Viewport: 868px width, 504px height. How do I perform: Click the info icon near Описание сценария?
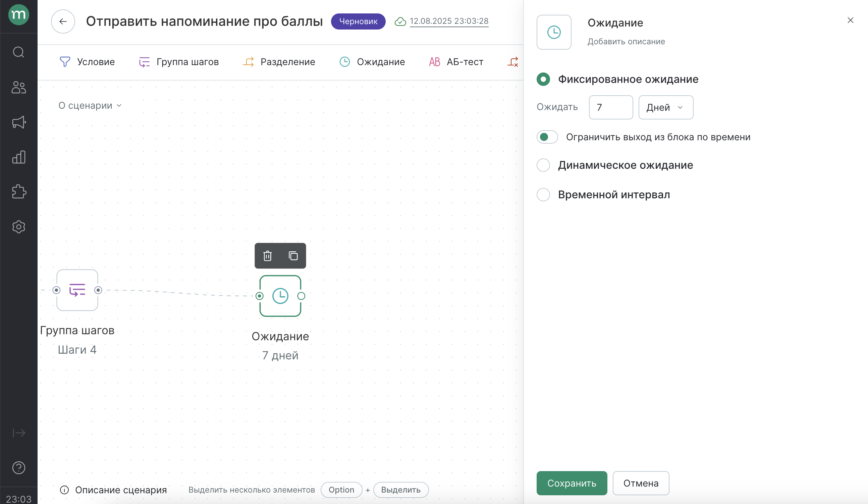click(x=64, y=490)
